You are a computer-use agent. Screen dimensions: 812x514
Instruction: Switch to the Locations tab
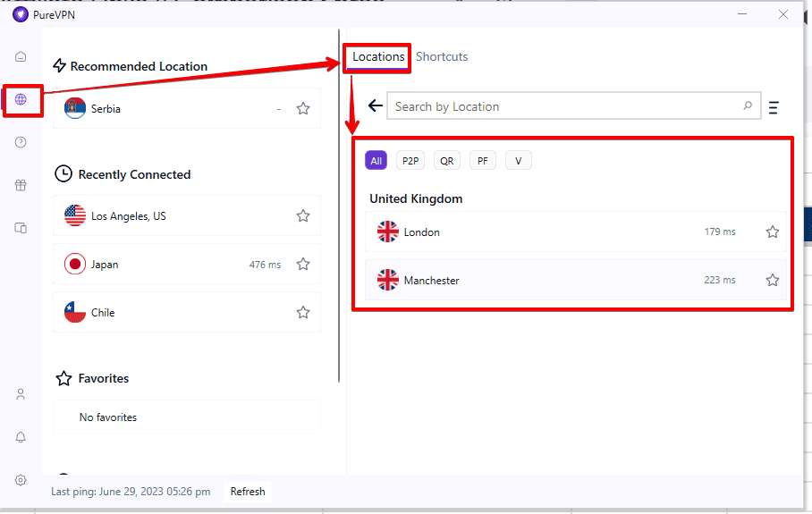pyautogui.click(x=378, y=56)
